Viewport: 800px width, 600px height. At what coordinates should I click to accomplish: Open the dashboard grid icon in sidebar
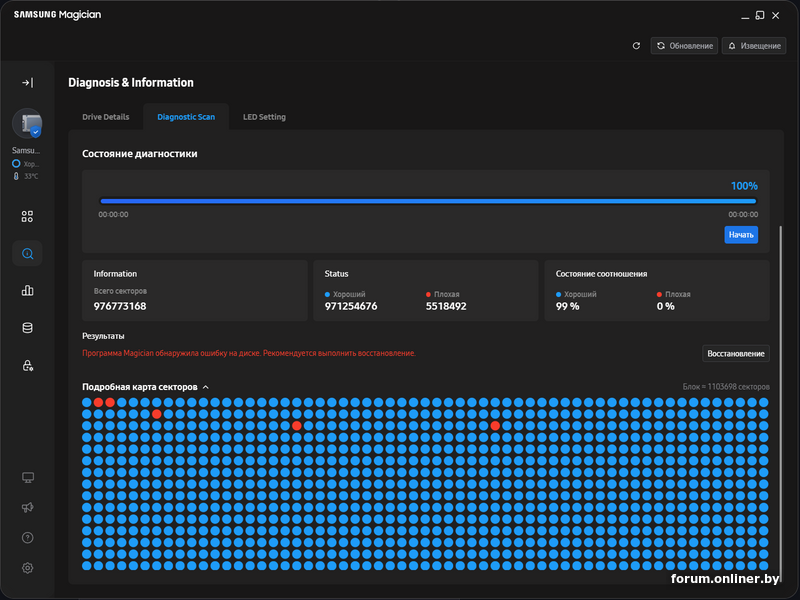[27, 216]
